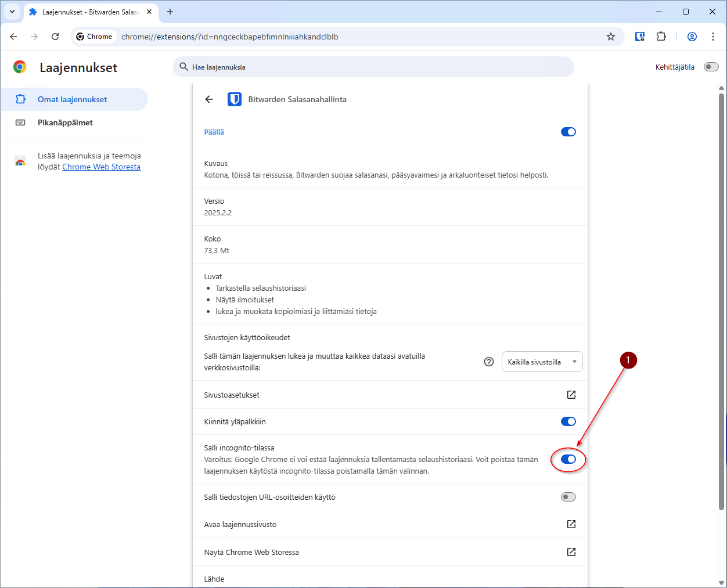Click the address bar URL
This screenshot has height=588, width=727.
pos(229,37)
